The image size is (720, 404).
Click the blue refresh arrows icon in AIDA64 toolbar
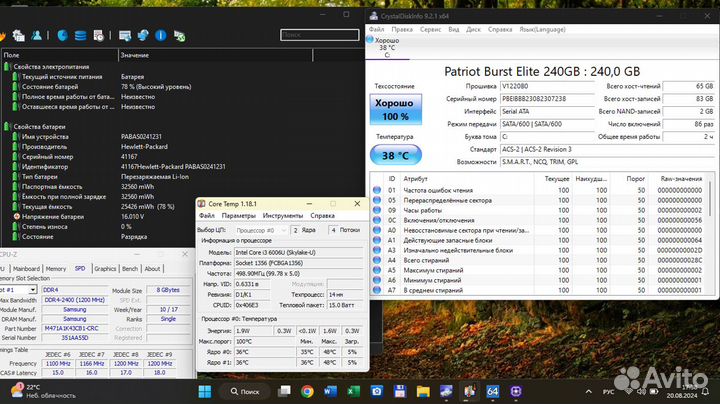[x=143, y=35]
